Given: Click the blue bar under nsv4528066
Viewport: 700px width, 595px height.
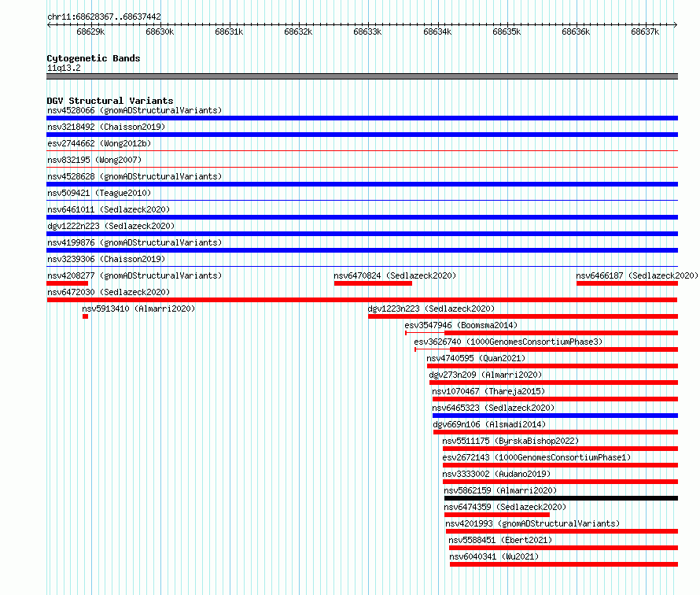Looking at the screenshot, I should [362, 118].
